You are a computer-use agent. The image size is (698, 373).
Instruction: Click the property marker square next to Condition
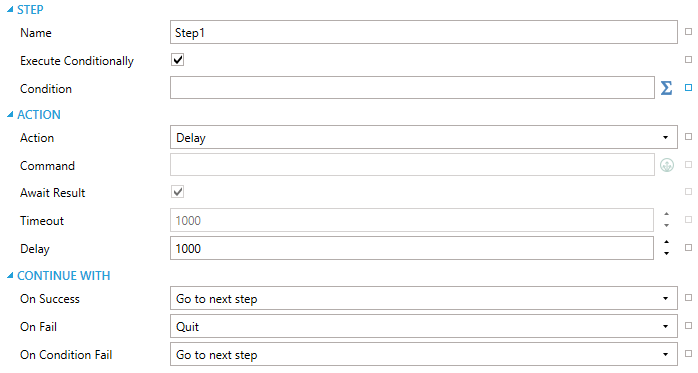[x=688, y=88]
